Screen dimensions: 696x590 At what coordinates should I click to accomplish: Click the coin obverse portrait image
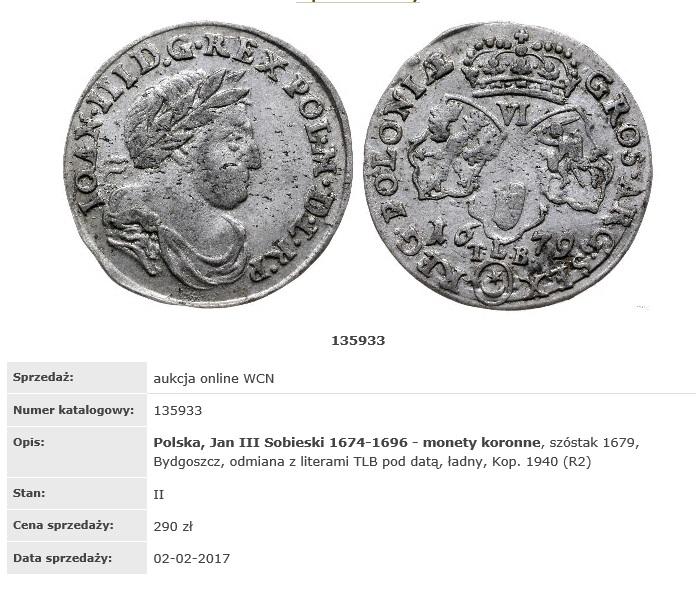(208, 164)
